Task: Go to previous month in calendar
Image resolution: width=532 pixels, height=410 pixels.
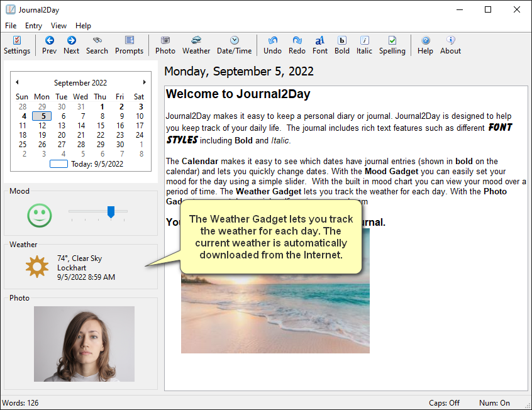Action: coord(17,82)
